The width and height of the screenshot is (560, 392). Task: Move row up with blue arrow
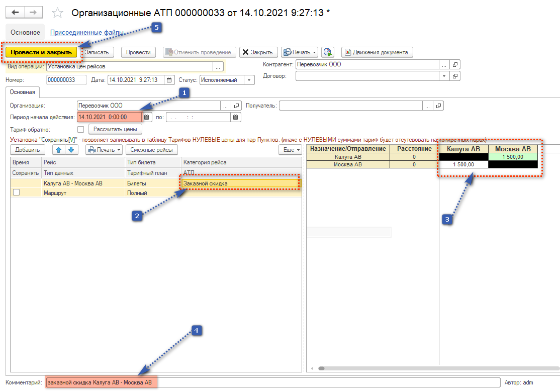(60, 150)
